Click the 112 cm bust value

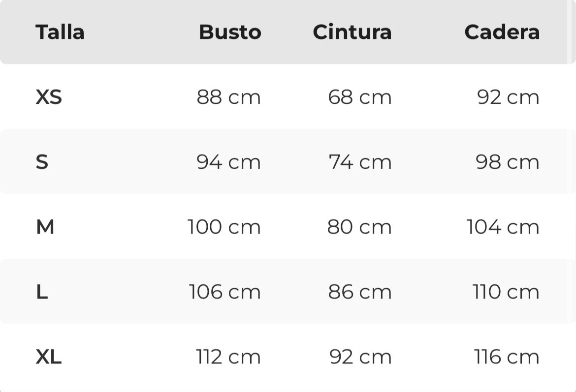pyautogui.click(x=228, y=357)
